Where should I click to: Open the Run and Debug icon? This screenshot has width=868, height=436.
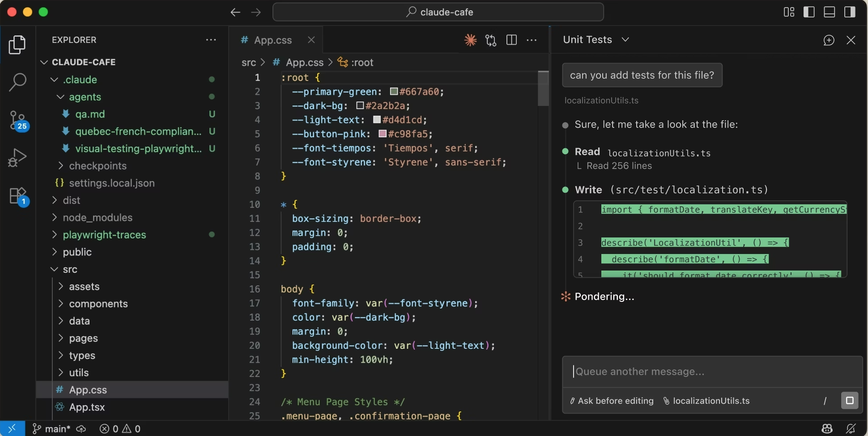click(17, 157)
